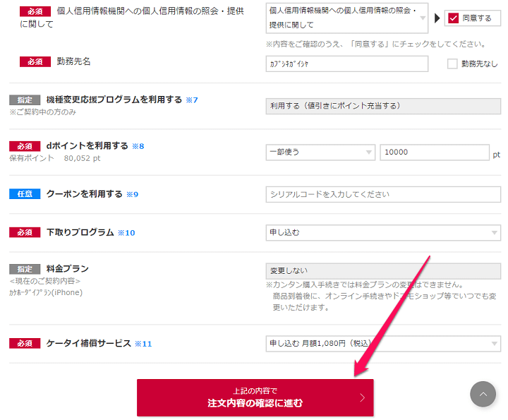The image size is (508, 420).
Task: Open the 個人信用情報機関 agreement dropdown
Action: pyautogui.click(x=346, y=18)
